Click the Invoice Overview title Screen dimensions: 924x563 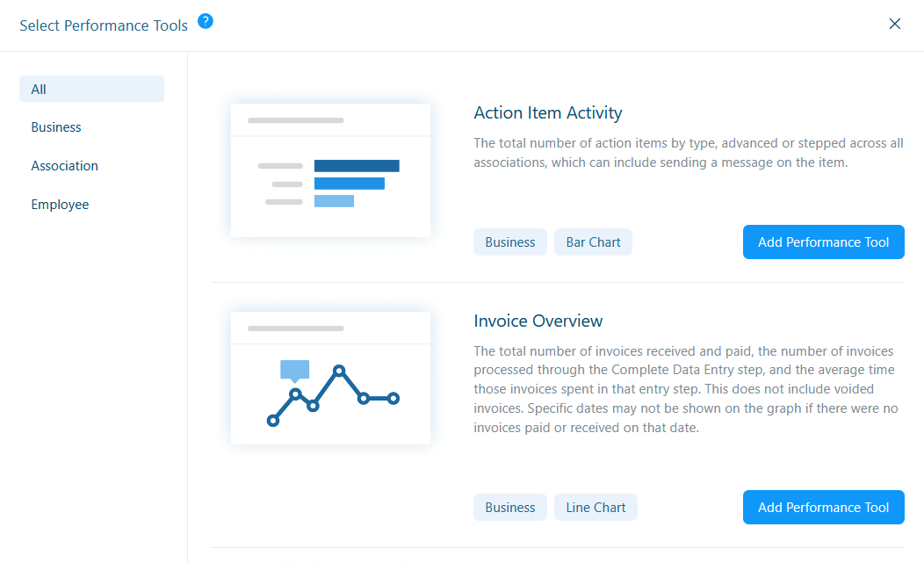pos(538,321)
